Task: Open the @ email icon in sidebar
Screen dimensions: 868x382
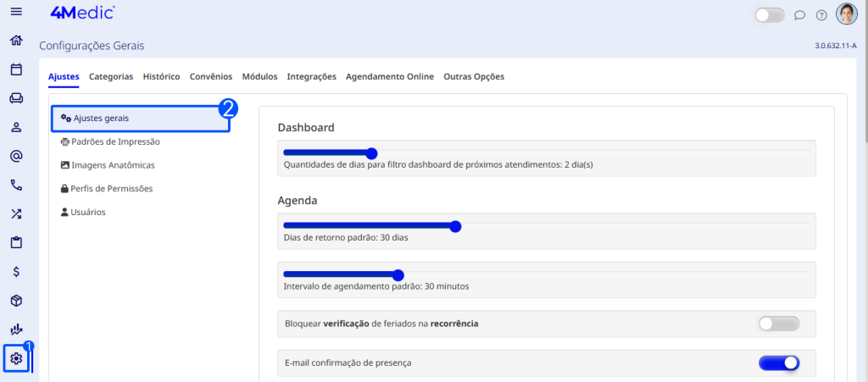Action: click(x=15, y=156)
